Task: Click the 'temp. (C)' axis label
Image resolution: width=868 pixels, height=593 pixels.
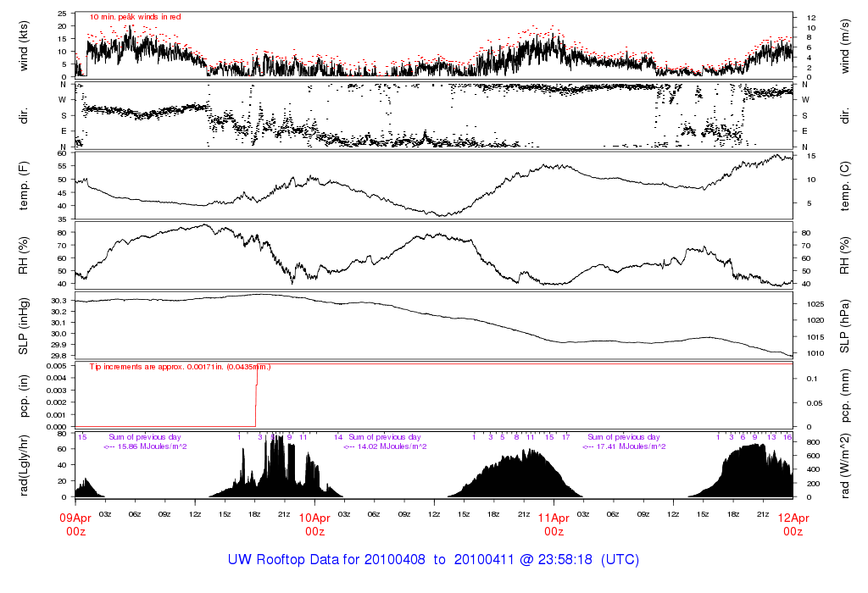Action: coord(845,186)
